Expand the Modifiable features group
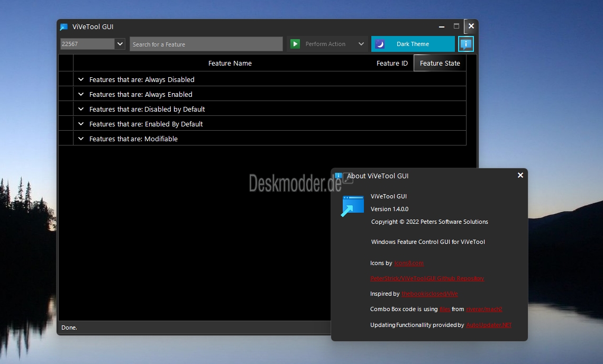 pyautogui.click(x=81, y=139)
